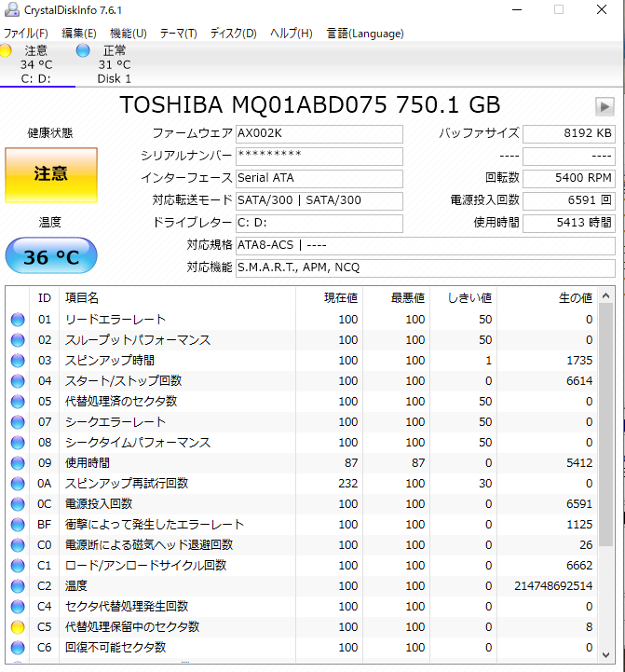625x672 pixels.
Task: Click the Serial ATA interface field
Action: coord(319,179)
